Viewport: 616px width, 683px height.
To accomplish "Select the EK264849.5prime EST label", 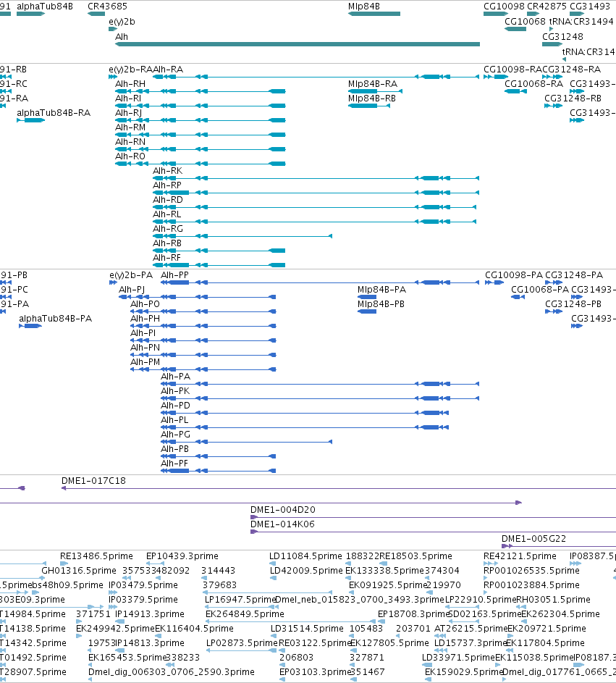I will [x=245, y=614].
